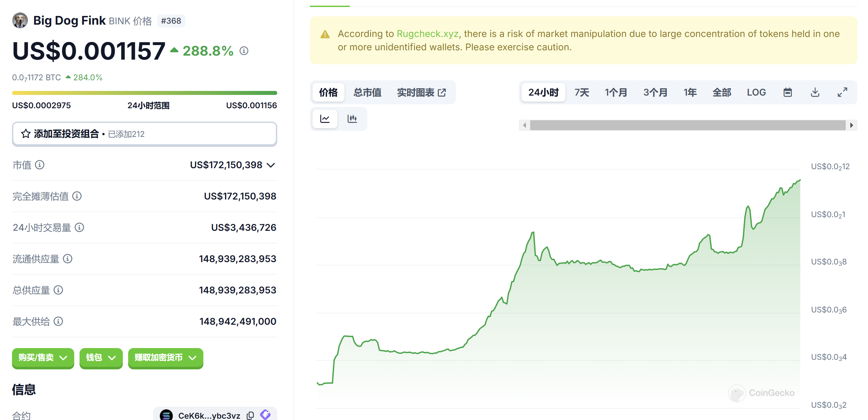The height and width of the screenshot is (420, 868).
Task: Show info tooltip for 24小时交易量
Action: (x=80, y=227)
